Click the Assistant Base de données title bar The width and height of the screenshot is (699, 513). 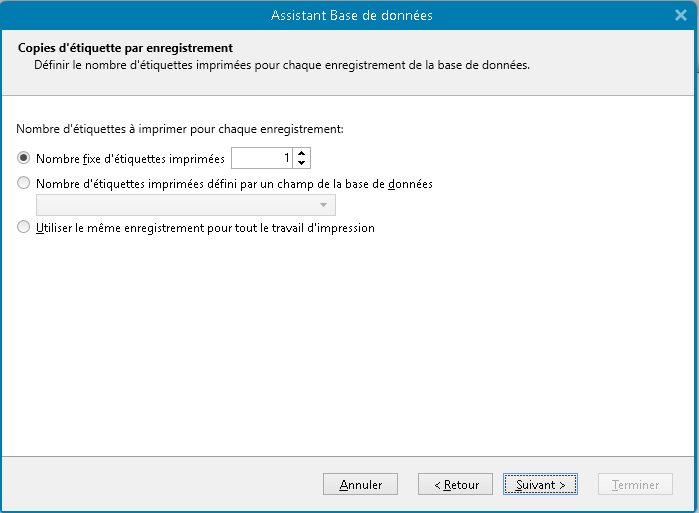(350, 15)
